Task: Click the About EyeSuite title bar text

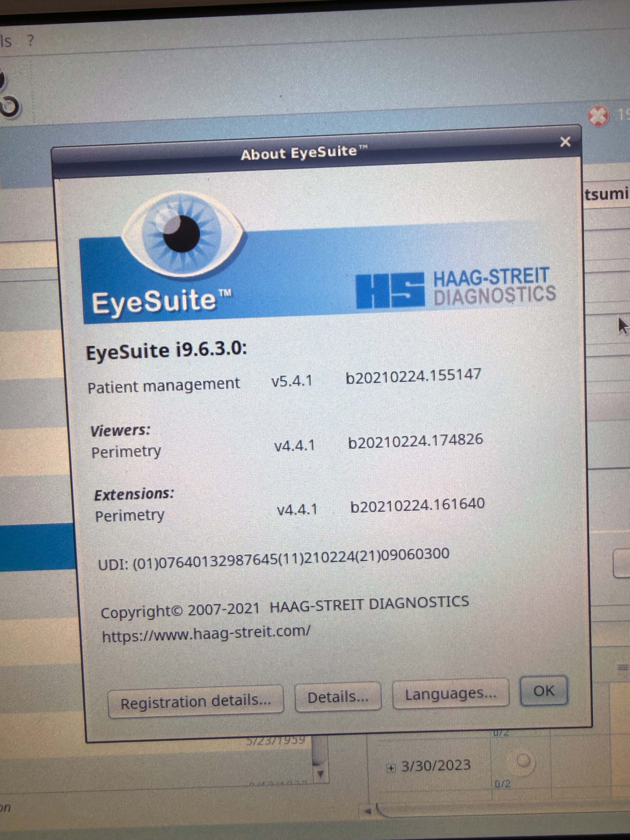Action: (x=304, y=152)
